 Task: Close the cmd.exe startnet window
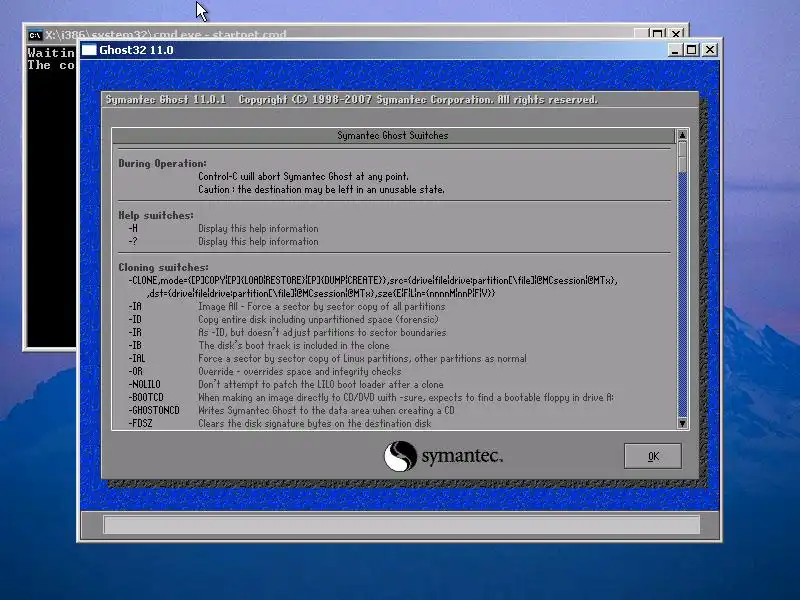[x=676, y=34]
